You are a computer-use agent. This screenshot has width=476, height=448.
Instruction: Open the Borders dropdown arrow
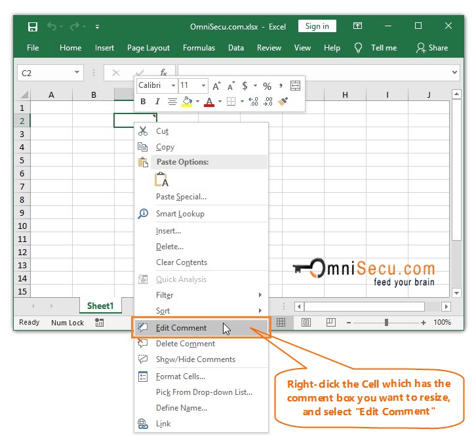pyautogui.click(x=242, y=102)
